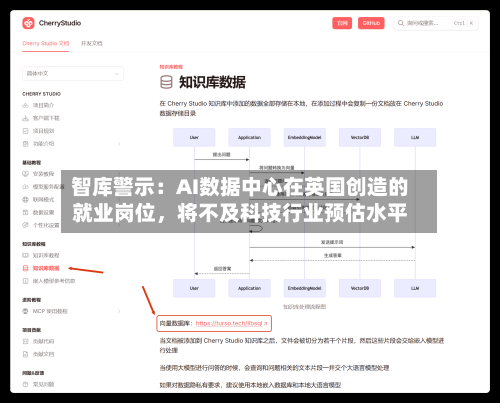Click the 进阶教程 sidebar section header

coord(32,300)
